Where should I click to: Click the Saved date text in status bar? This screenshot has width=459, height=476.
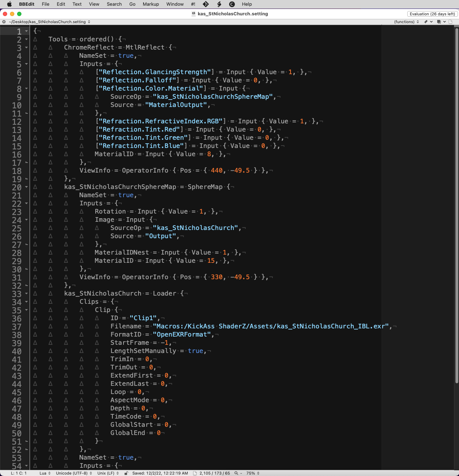pos(160,473)
